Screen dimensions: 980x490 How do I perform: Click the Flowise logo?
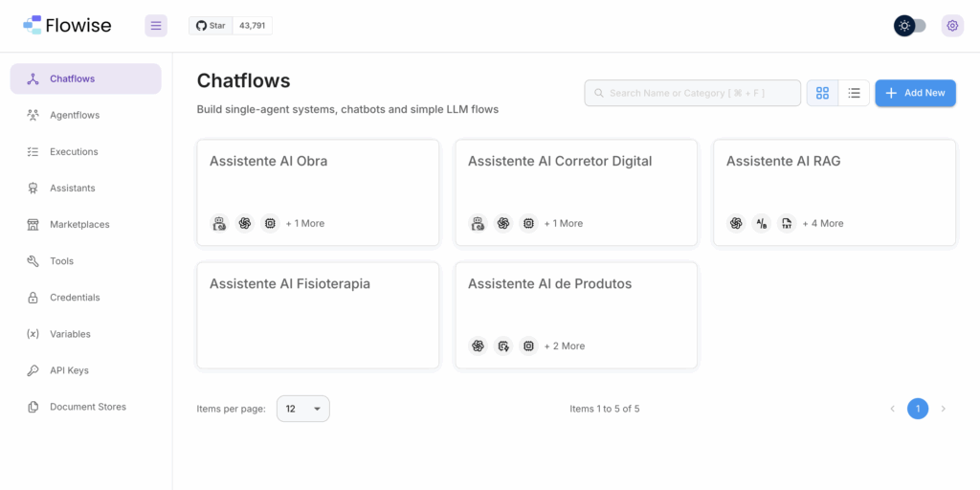[x=67, y=26]
